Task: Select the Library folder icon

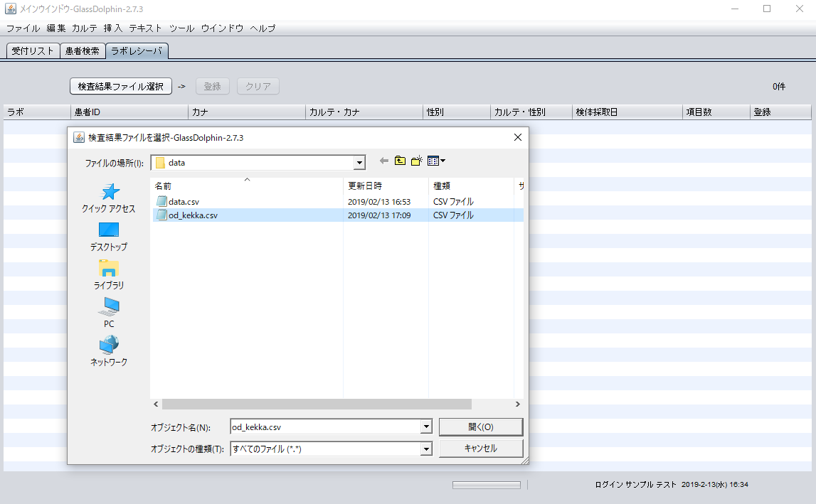Action: point(109,269)
